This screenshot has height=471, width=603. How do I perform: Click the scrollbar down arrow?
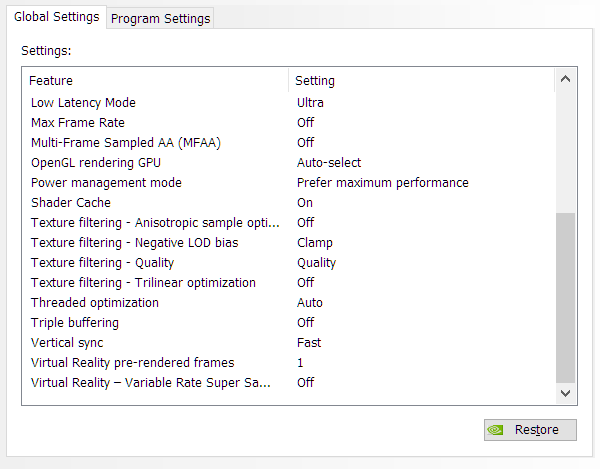(566, 394)
